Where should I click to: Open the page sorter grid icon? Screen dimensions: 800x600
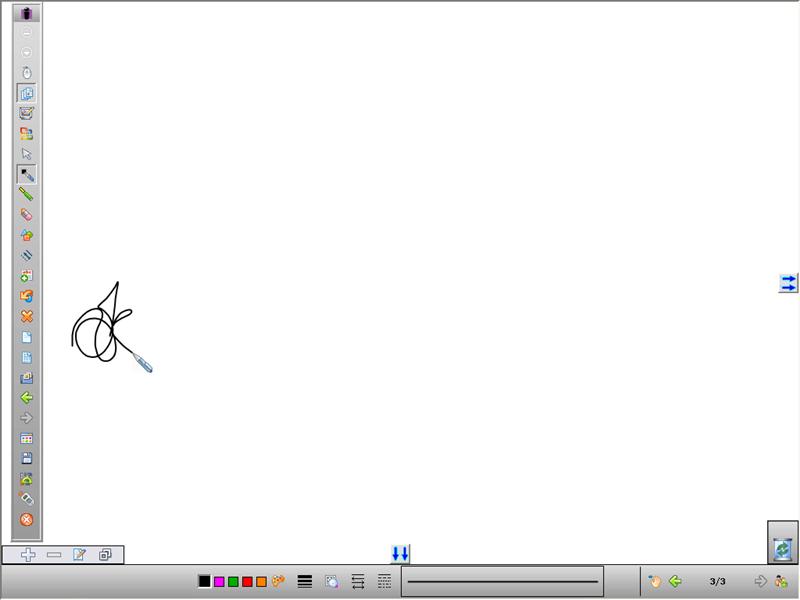point(27,438)
